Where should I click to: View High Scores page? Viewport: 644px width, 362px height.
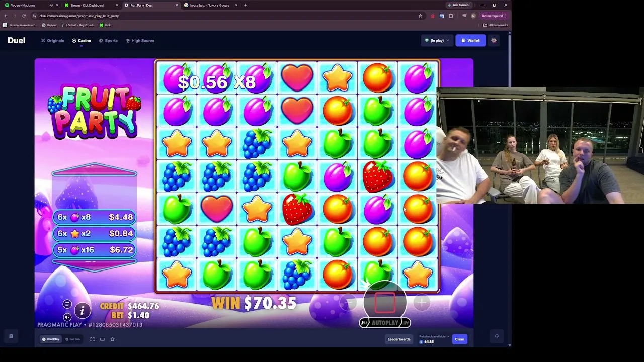click(x=140, y=40)
